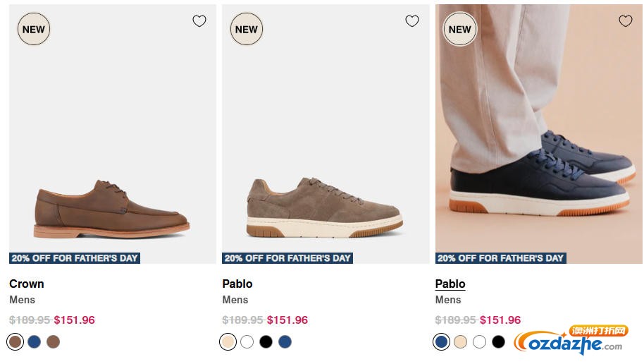This screenshot has height=364, width=644.
Task: Click Father's Day banner on Crown shoe
Action: [x=75, y=258]
